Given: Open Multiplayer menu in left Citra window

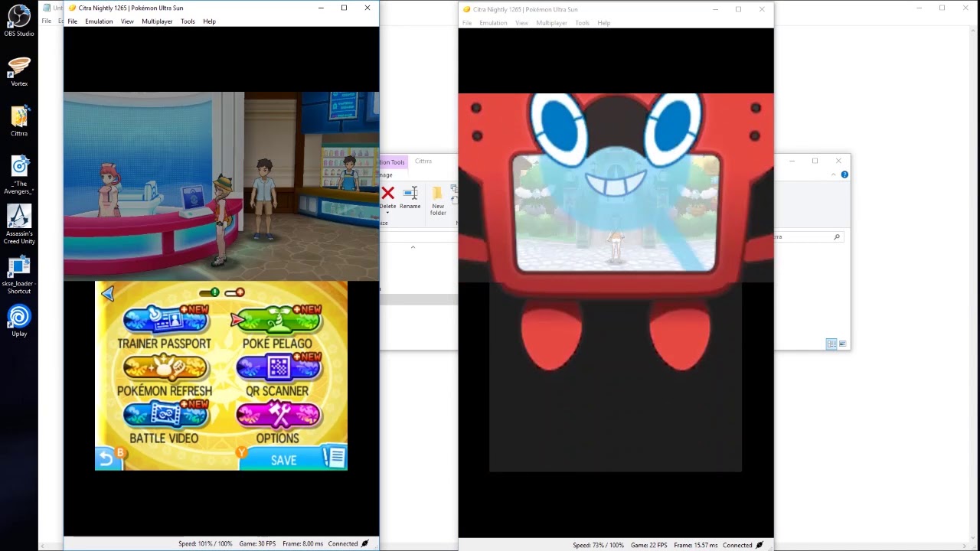Looking at the screenshot, I should pos(157,21).
